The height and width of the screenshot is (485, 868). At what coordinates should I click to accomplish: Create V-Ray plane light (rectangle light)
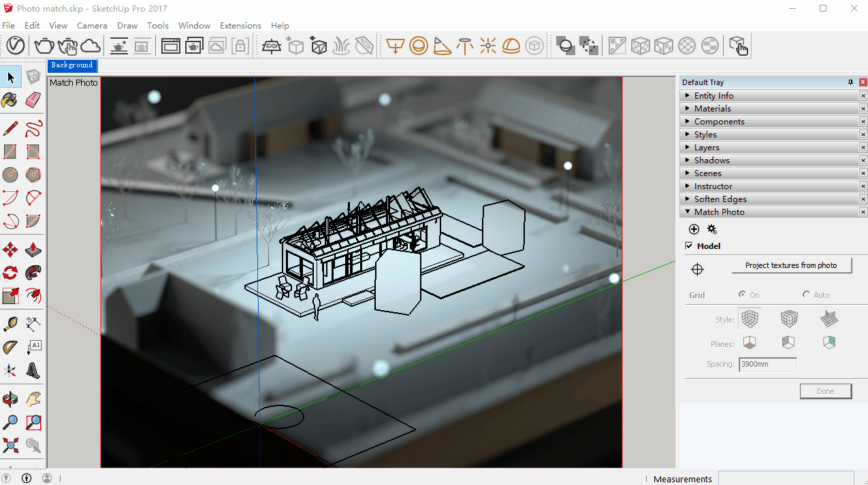point(396,46)
